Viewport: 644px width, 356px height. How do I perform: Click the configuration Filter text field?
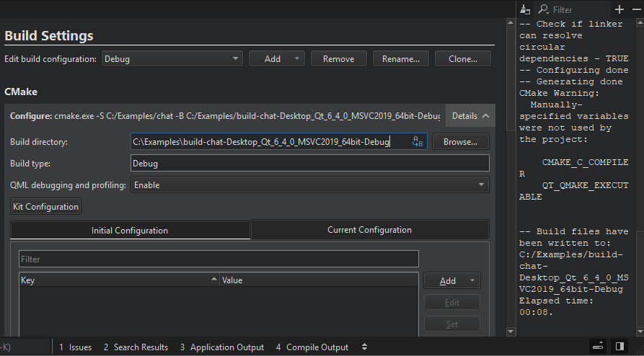click(219, 259)
